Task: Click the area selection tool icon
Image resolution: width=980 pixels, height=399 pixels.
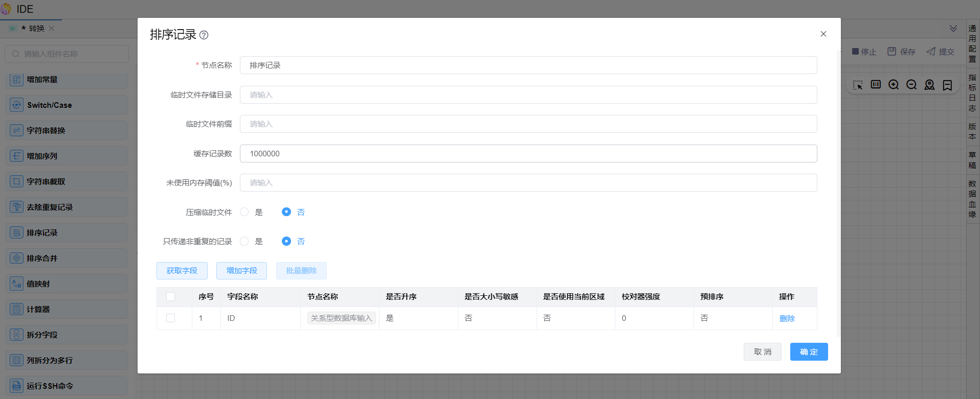Action: (858, 85)
